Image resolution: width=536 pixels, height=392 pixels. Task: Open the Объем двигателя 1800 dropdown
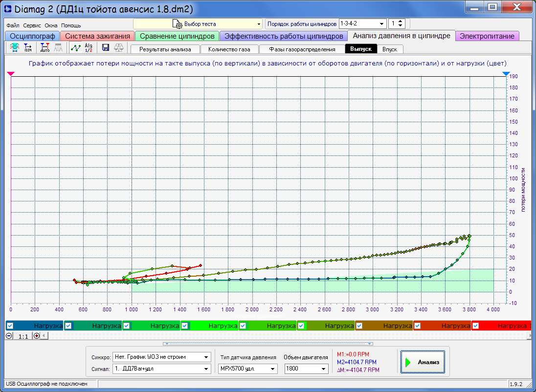(x=323, y=369)
